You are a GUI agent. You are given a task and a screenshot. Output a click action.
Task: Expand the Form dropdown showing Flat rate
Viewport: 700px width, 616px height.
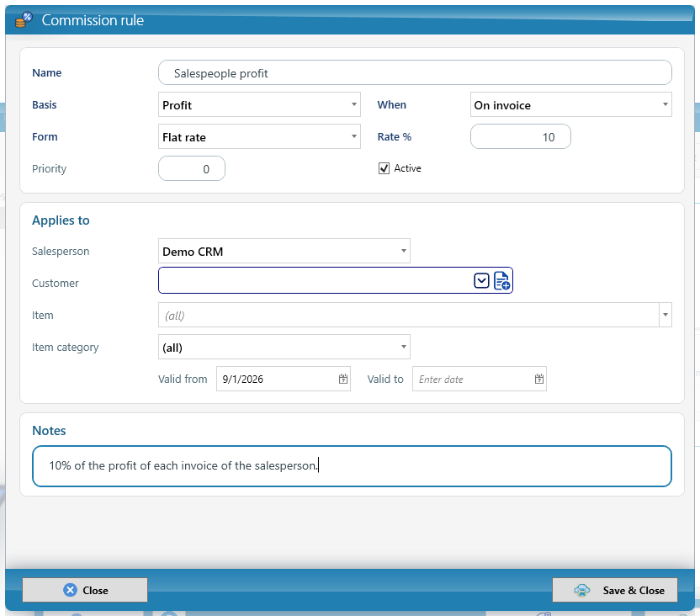coord(259,137)
